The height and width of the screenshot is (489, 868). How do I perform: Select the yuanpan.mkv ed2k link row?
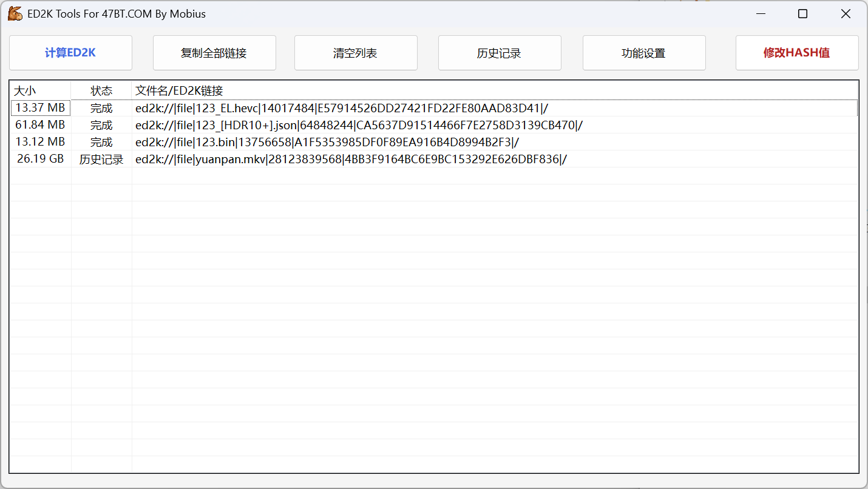pyautogui.click(x=350, y=160)
